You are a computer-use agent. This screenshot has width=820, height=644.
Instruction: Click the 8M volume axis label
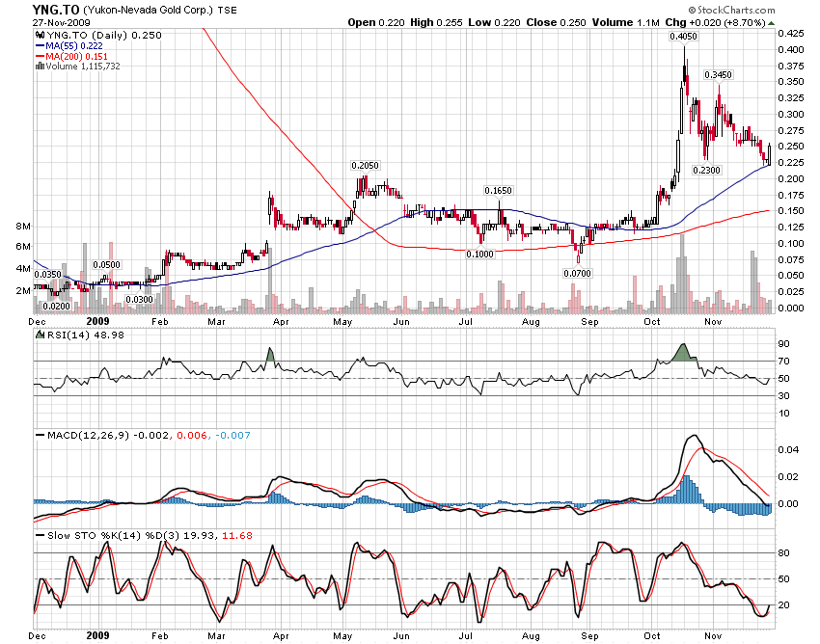pos(23,226)
